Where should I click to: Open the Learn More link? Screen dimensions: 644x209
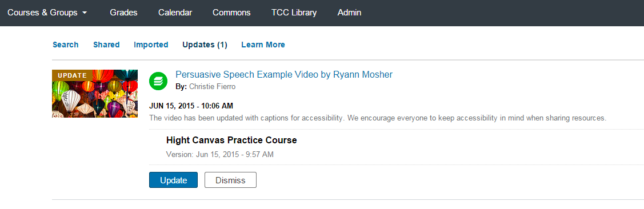click(263, 45)
